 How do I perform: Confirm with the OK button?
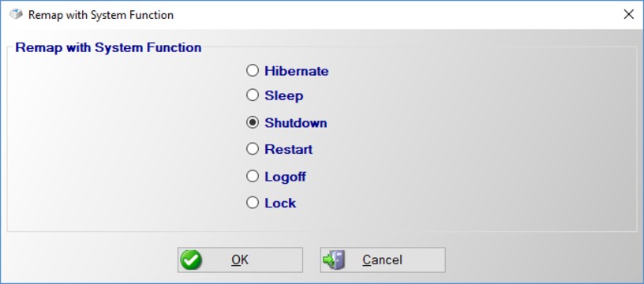(x=240, y=260)
